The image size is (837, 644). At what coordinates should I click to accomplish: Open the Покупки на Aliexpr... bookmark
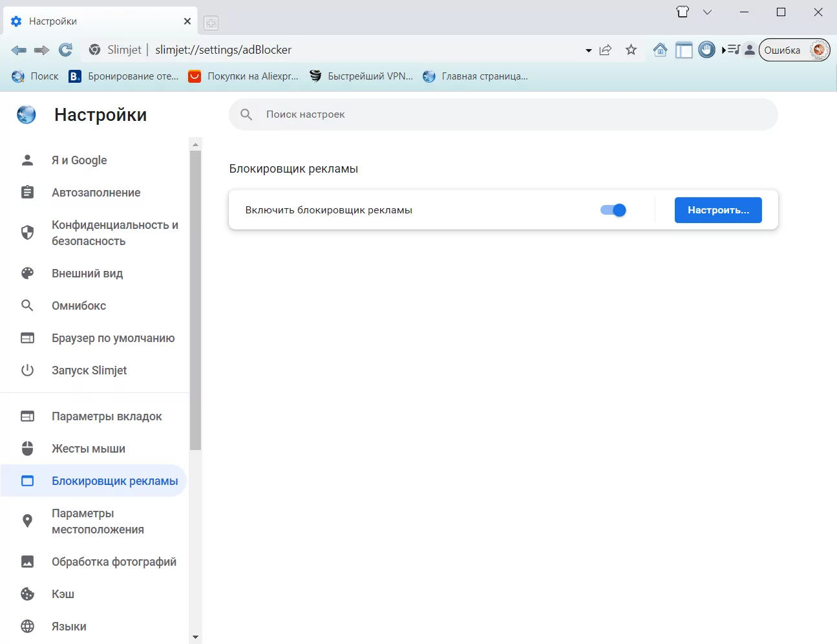click(244, 76)
